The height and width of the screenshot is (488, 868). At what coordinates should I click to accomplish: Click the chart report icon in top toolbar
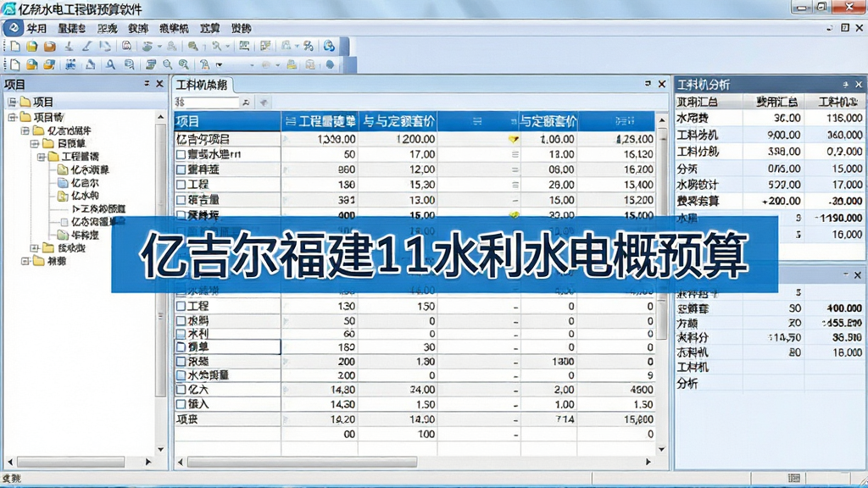point(265,46)
